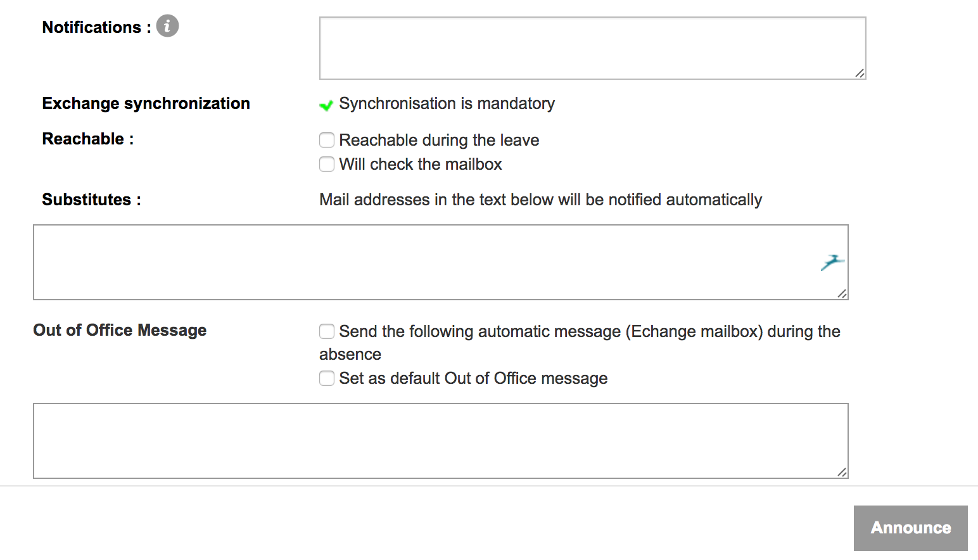This screenshot has width=978, height=560.
Task: Click the blue arrow icon in Substitutes box
Action: [832, 262]
